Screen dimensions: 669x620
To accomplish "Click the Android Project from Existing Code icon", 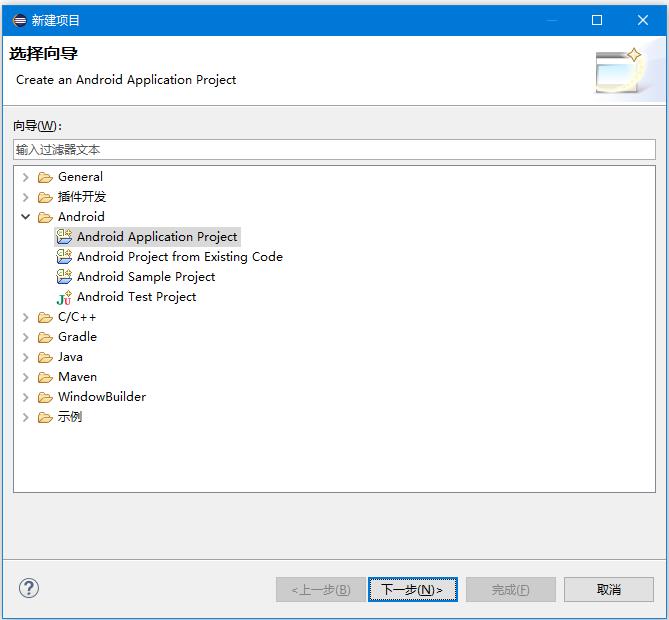I will (64, 257).
